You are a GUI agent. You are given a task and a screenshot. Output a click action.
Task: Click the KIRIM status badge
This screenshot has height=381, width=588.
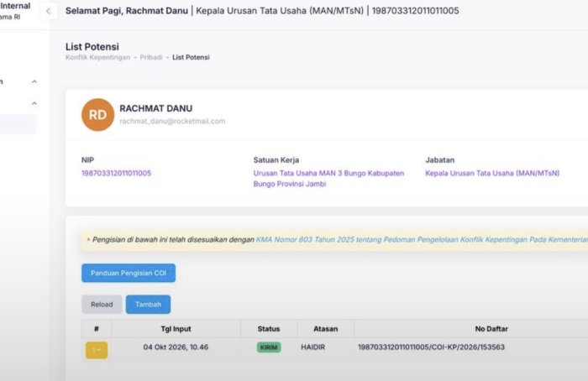pos(269,347)
